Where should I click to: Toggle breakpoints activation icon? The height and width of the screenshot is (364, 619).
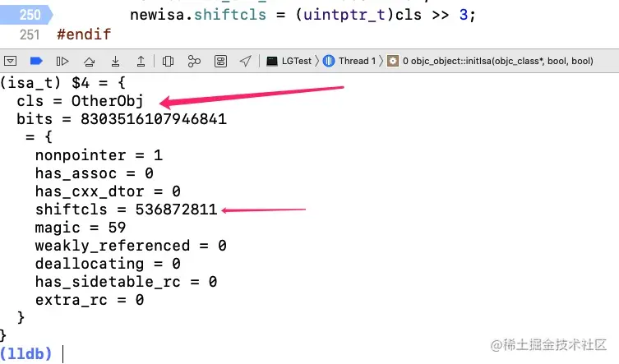pos(36,61)
